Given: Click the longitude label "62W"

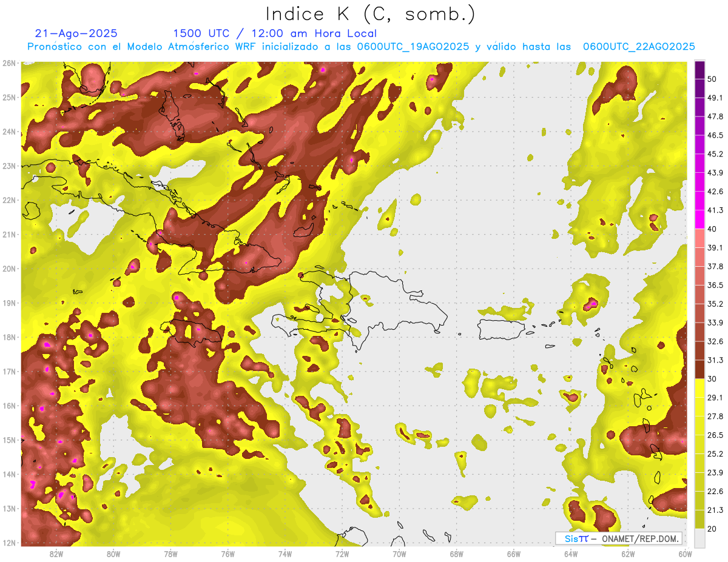Looking at the screenshot, I should (628, 554).
